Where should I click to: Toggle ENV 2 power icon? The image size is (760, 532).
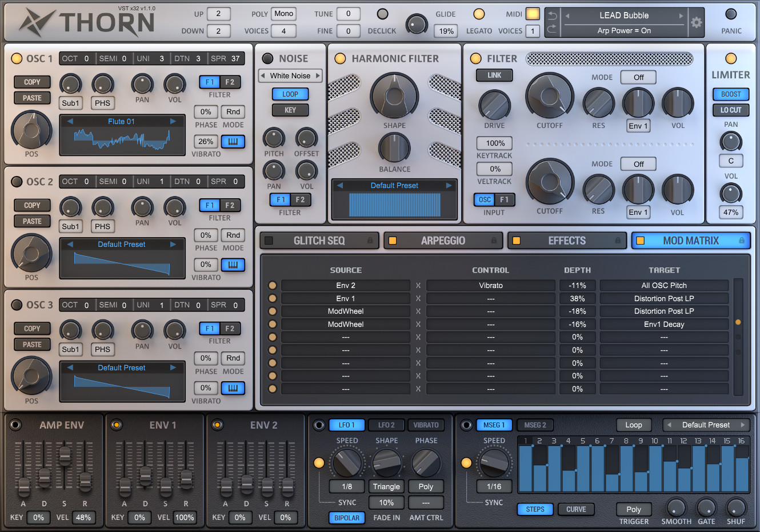pos(217,425)
